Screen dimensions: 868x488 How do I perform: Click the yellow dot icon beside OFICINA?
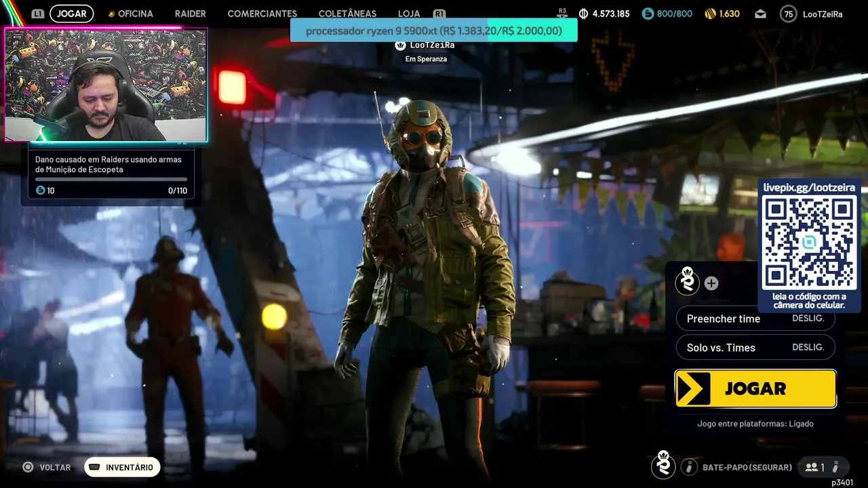111,14
